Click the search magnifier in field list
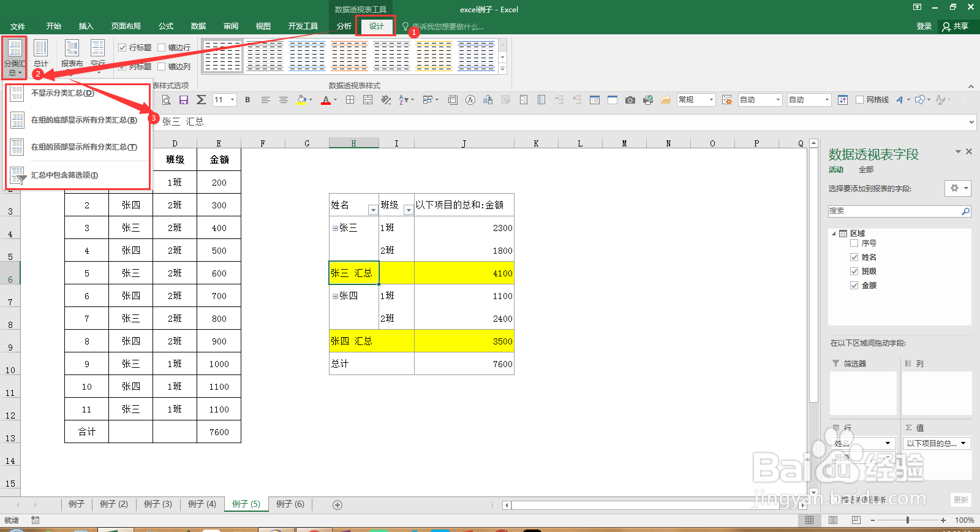The image size is (980, 532). [965, 211]
